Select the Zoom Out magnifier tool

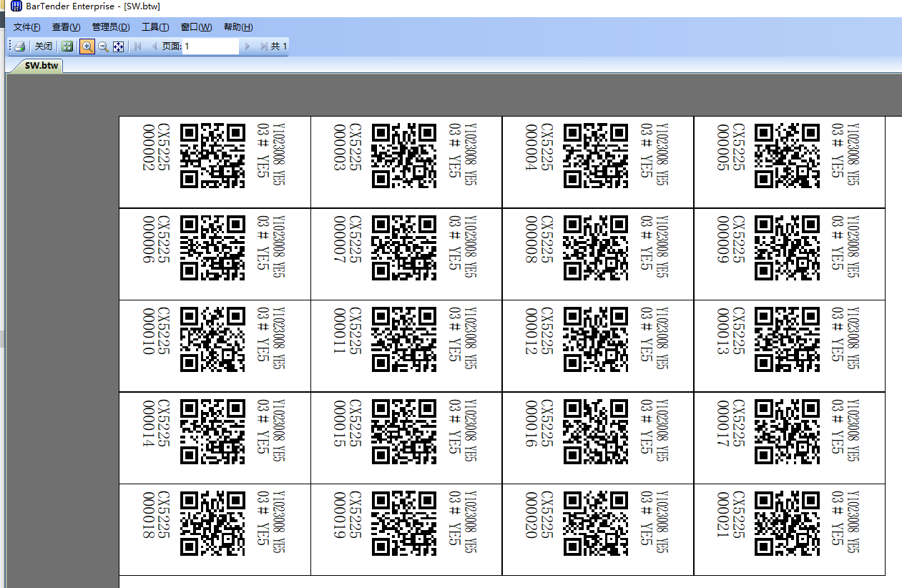103,46
